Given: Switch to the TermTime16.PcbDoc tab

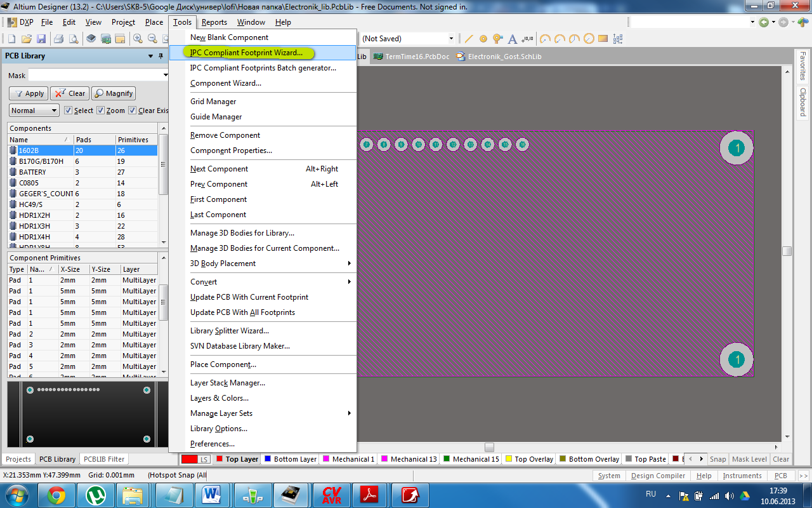Looking at the screenshot, I should tap(411, 57).
